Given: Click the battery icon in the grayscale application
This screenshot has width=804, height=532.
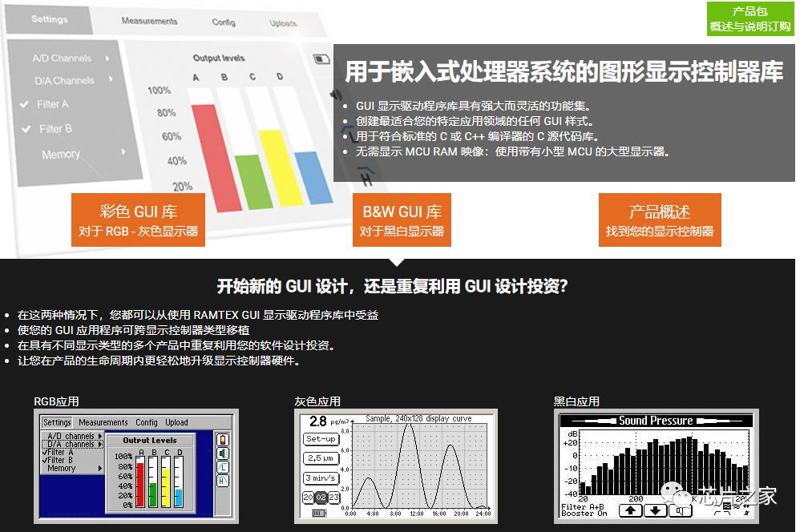Looking at the screenshot, I should pos(318,513).
